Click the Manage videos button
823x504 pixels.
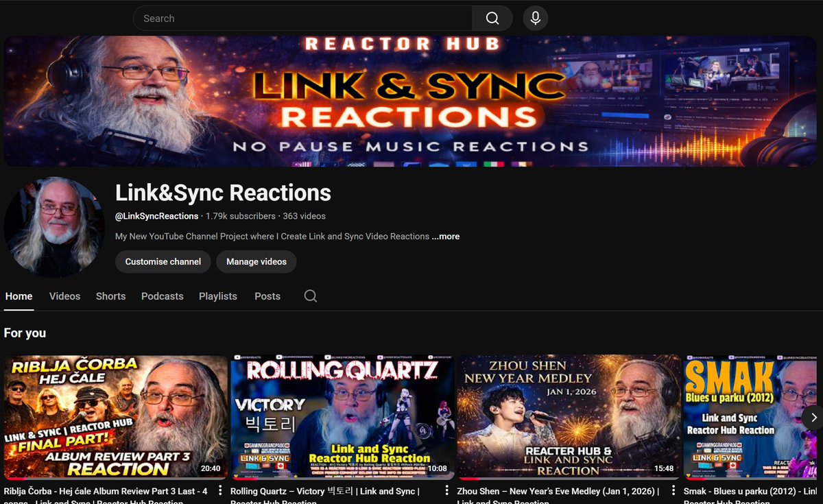click(x=257, y=261)
